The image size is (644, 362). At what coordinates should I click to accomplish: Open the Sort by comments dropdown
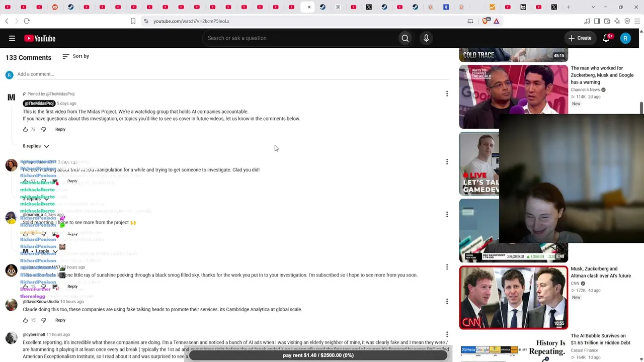[x=76, y=56]
